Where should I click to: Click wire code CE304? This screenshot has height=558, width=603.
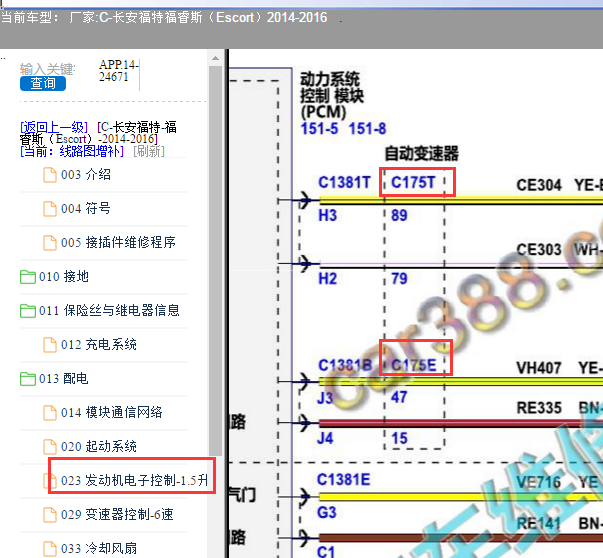539,185
